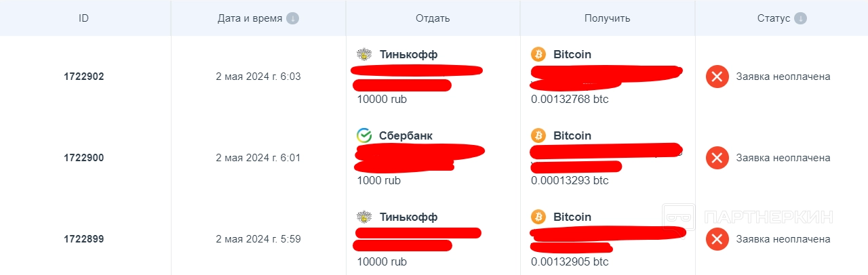Sort by date using the arrow icon
Viewport: 868px width, 275px height.
[292, 18]
